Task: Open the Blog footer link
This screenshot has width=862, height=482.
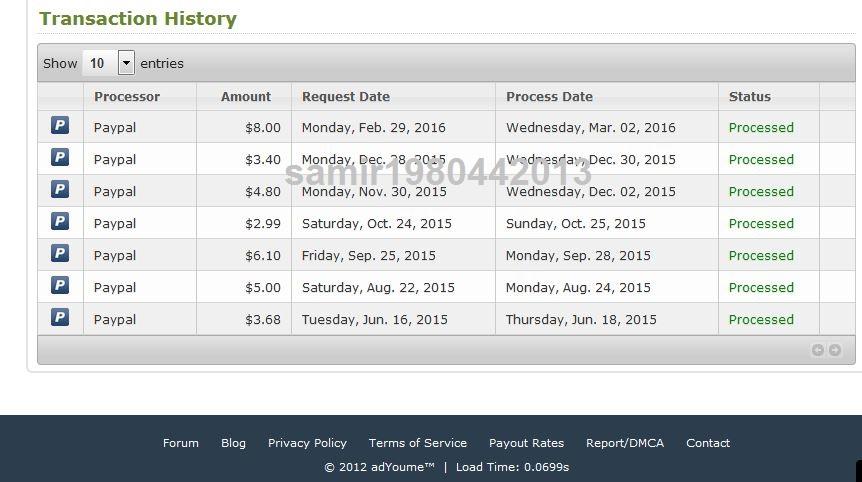Action: click(233, 443)
